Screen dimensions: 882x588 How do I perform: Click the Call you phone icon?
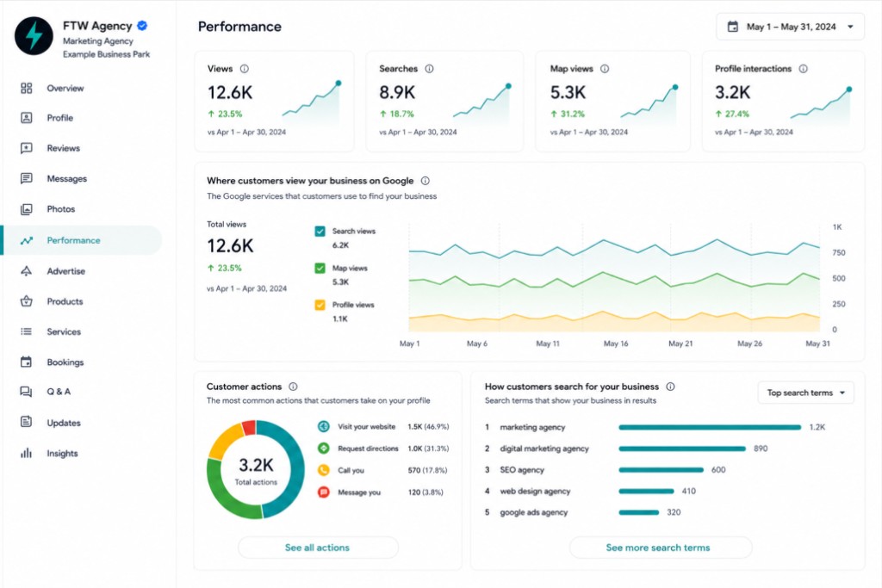pyautogui.click(x=324, y=470)
